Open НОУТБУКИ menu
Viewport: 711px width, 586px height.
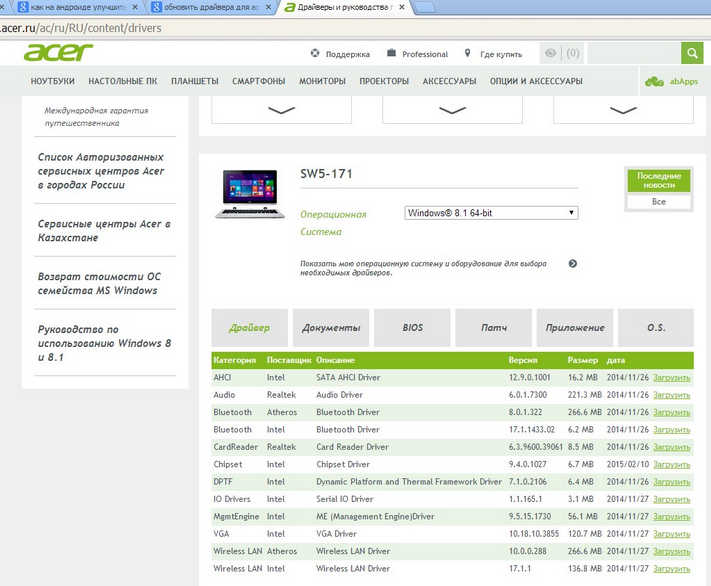point(53,81)
